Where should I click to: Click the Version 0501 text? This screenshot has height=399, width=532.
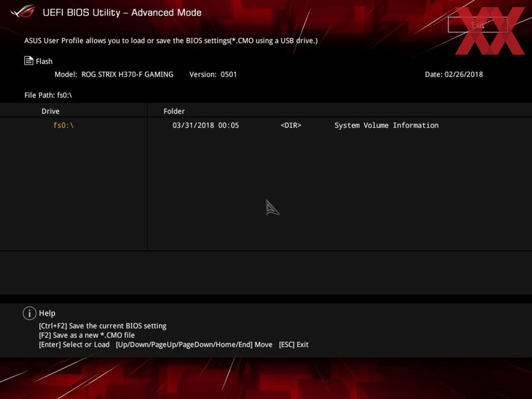tap(213, 74)
